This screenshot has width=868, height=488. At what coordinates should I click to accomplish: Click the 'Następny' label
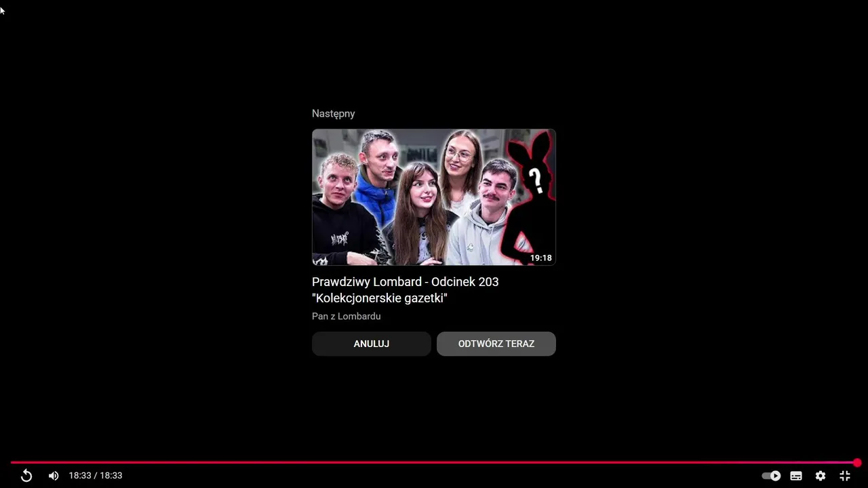334,114
